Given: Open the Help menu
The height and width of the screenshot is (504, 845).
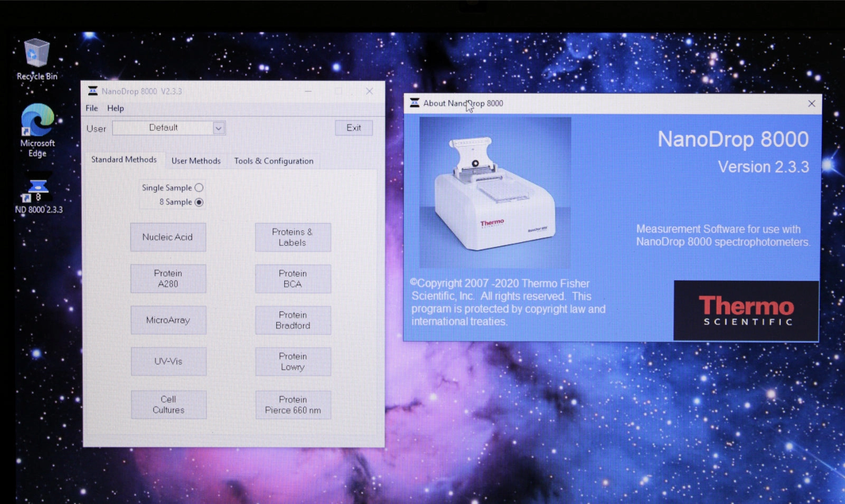Looking at the screenshot, I should [116, 108].
